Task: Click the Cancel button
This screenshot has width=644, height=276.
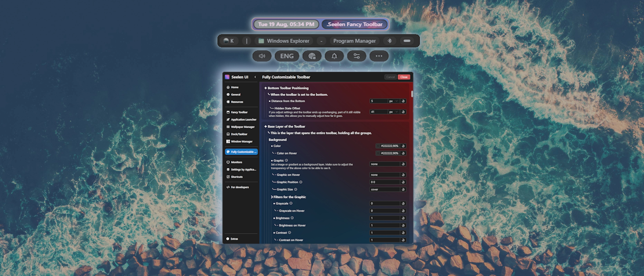Action: [391, 77]
